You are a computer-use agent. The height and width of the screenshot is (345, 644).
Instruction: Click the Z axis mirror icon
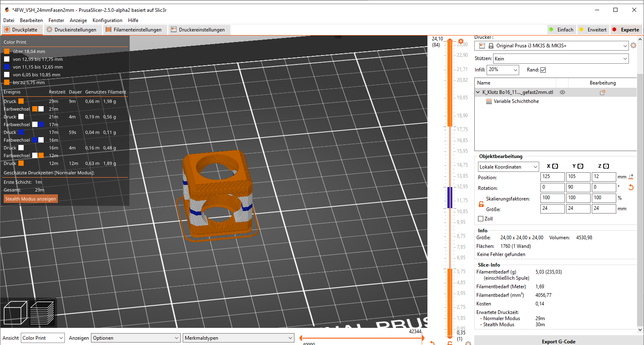pyautogui.click(x=606, y=166)
